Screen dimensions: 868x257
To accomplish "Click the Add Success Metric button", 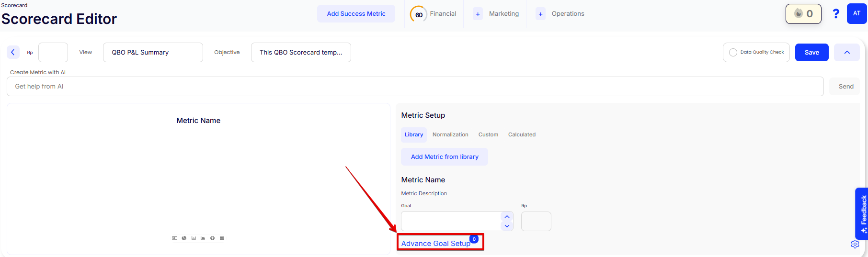I will [356, 14].
